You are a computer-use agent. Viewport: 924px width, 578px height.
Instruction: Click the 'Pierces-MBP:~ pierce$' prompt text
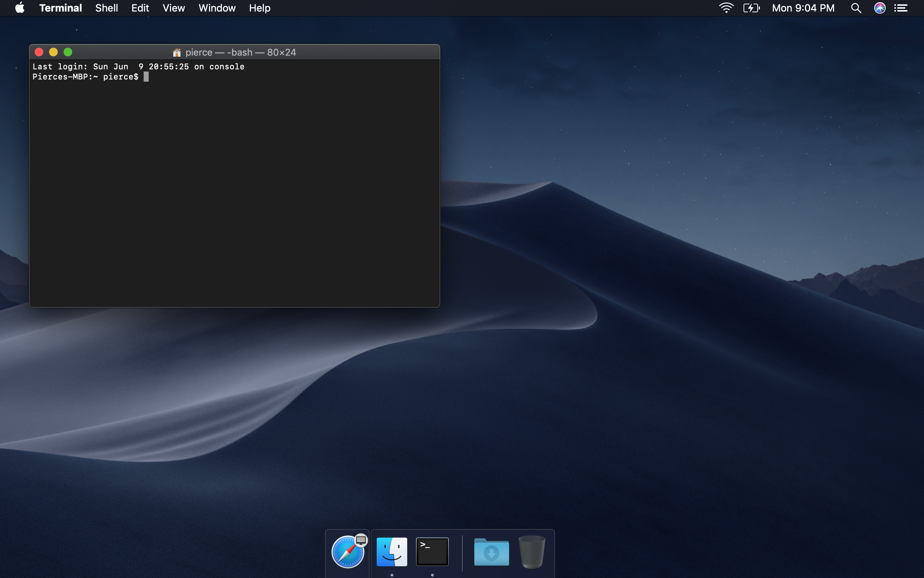click(86, 77)
